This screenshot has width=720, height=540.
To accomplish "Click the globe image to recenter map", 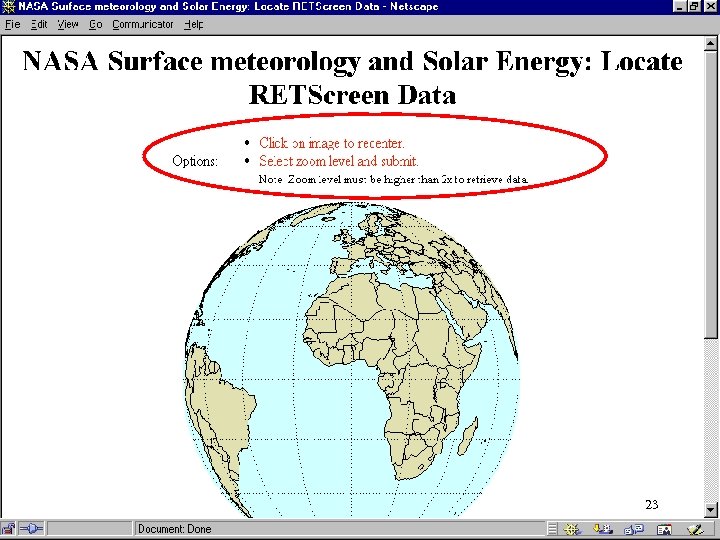I will 352,360.
